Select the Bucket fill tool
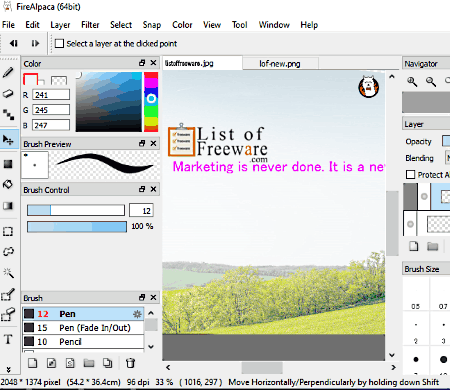The width and height of the screenshot is (450, 390). 8,184
